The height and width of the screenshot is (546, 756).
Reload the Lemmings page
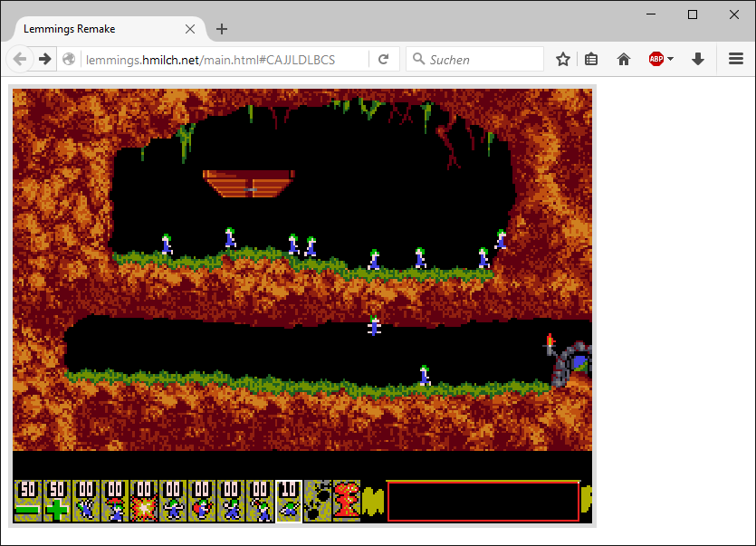(x=383, y=60)
